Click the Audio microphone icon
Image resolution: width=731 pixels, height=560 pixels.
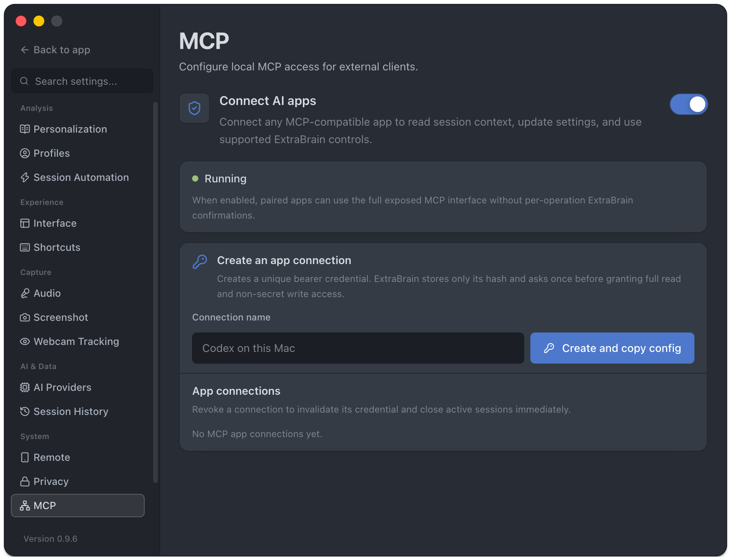tap(25, 293)
